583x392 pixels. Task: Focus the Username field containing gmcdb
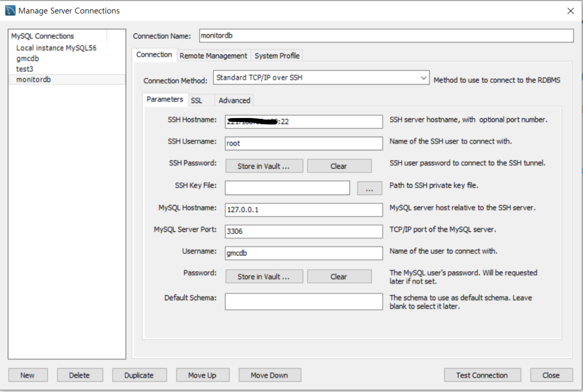[x=304, y=253]
